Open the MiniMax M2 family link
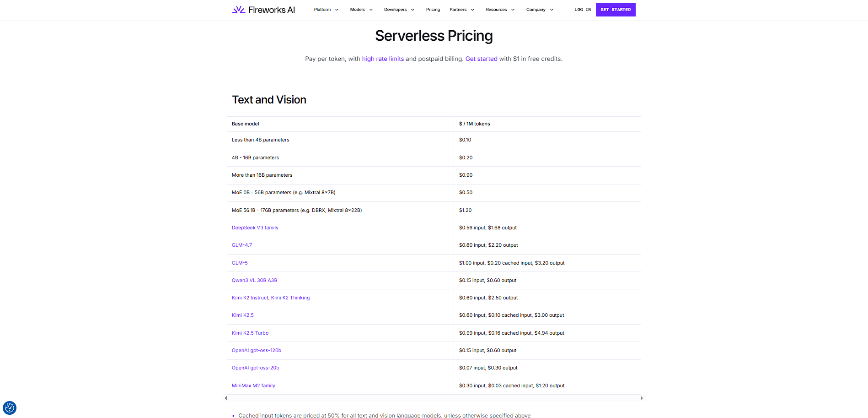The height and width of the screenshot is (418, 868). click(253, 386)
